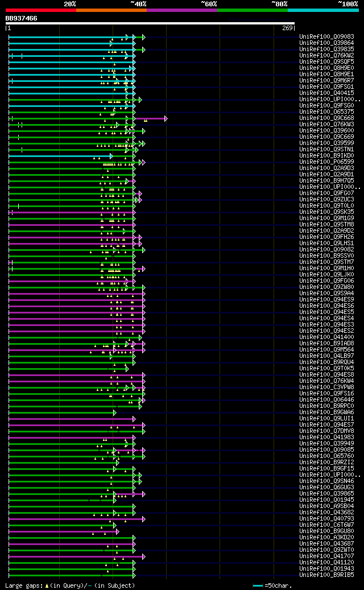Select hit UniRef100_Q9STN1

(326, 150)
